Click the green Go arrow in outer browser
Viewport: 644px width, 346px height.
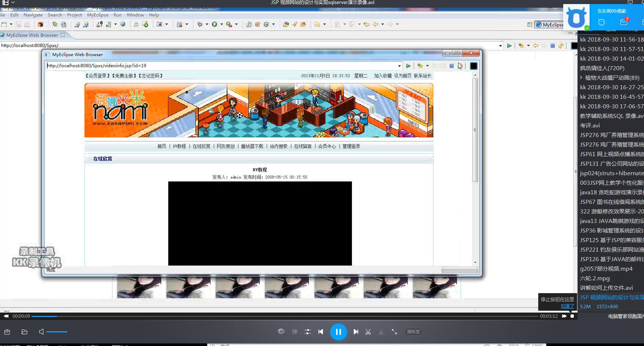click(509, 46)
